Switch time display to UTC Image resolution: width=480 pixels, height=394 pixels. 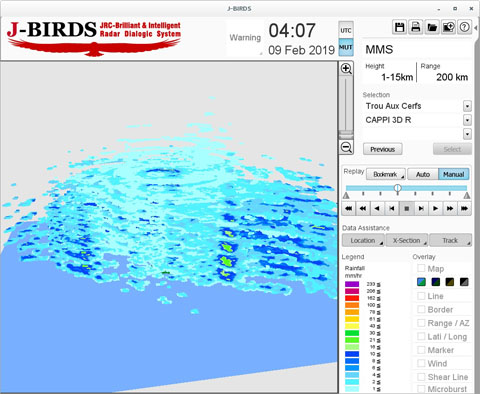click(x=346, y=30)
